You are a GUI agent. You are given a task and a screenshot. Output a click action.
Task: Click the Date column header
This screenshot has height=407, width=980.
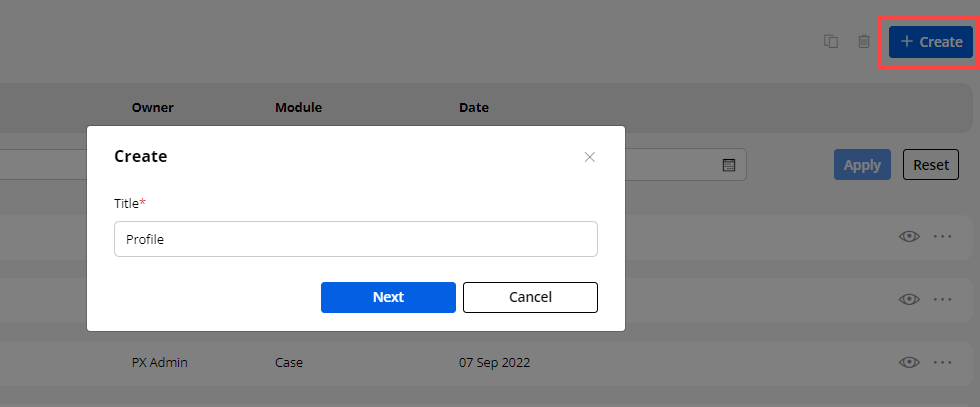(474, 107)
